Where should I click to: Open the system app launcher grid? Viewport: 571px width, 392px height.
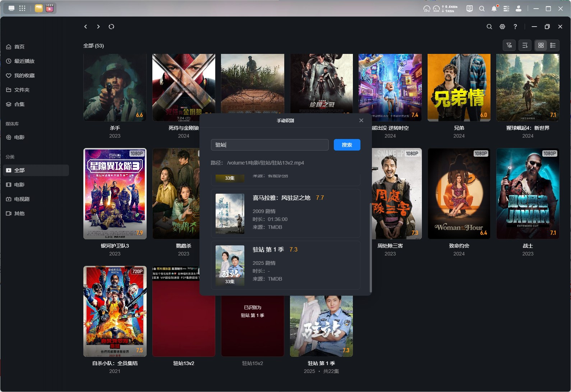22,8
